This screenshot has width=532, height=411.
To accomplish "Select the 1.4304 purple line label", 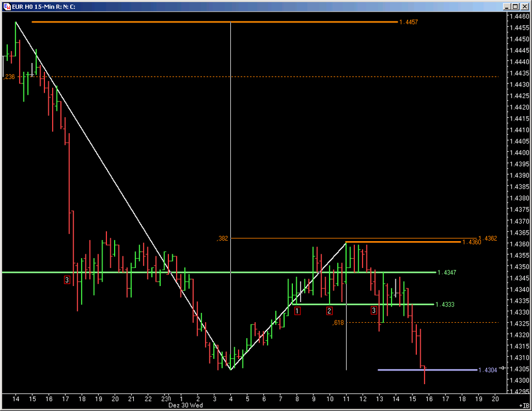I will click(x=488, y=370).
